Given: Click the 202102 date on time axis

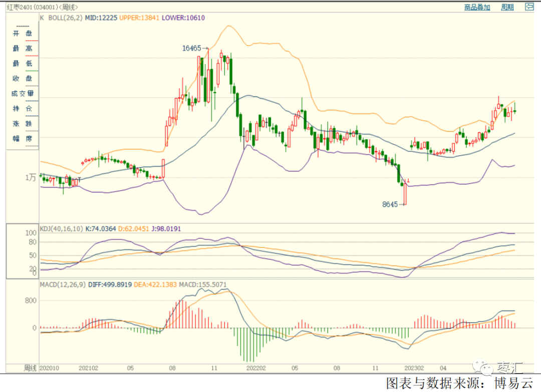Looking at the screenshot, I should (89, 368).
